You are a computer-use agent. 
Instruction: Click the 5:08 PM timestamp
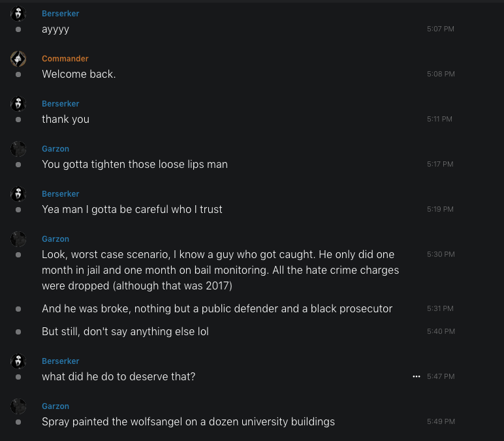pyautogui.click(x=440, y=74)
